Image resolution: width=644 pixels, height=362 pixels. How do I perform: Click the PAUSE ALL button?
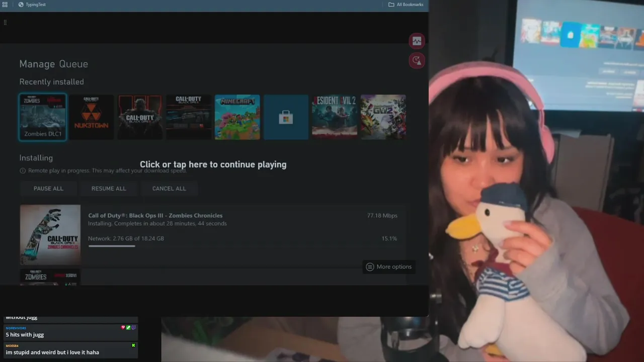[48, 189]
